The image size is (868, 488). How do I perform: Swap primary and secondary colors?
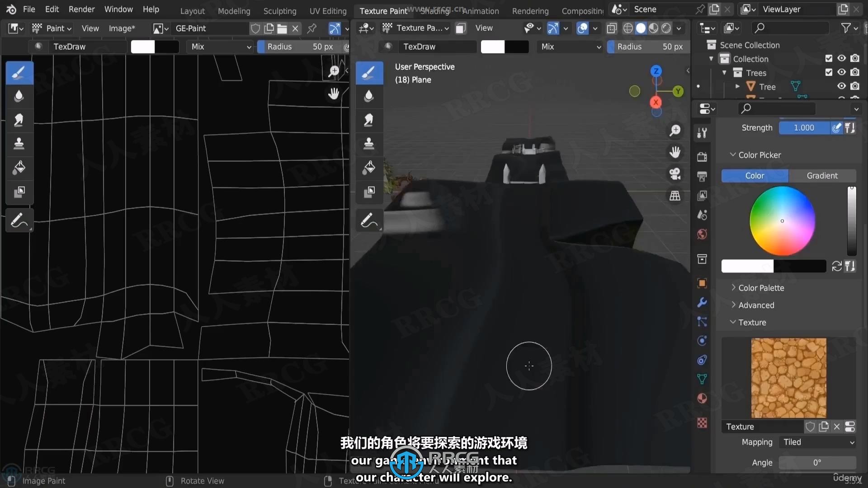click(x=837, y=267)
